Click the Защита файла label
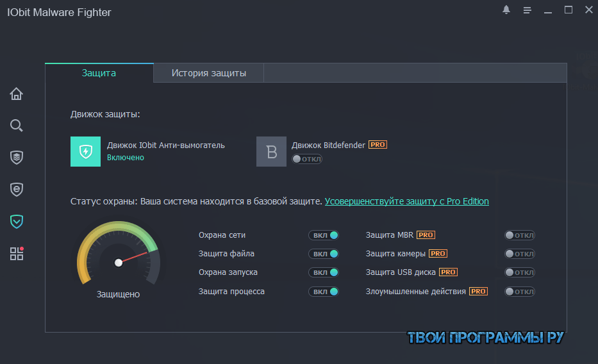598x364 pixels. coord(226,254)
